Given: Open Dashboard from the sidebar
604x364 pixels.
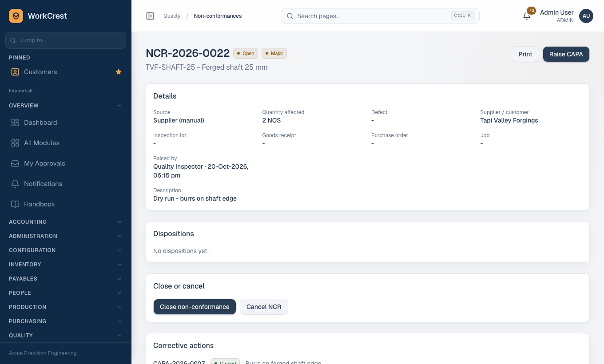Looking at the screenshot, I should tap(66, 123).
